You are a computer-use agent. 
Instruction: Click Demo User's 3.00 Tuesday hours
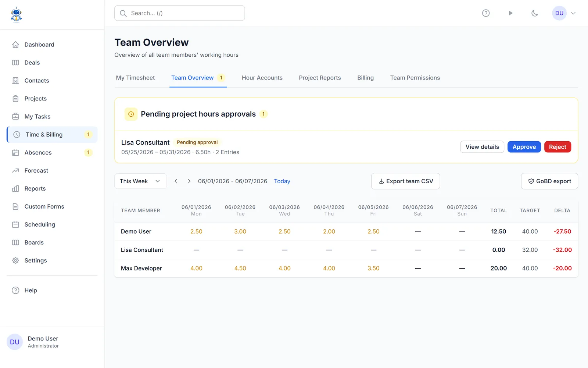point(240,231)
